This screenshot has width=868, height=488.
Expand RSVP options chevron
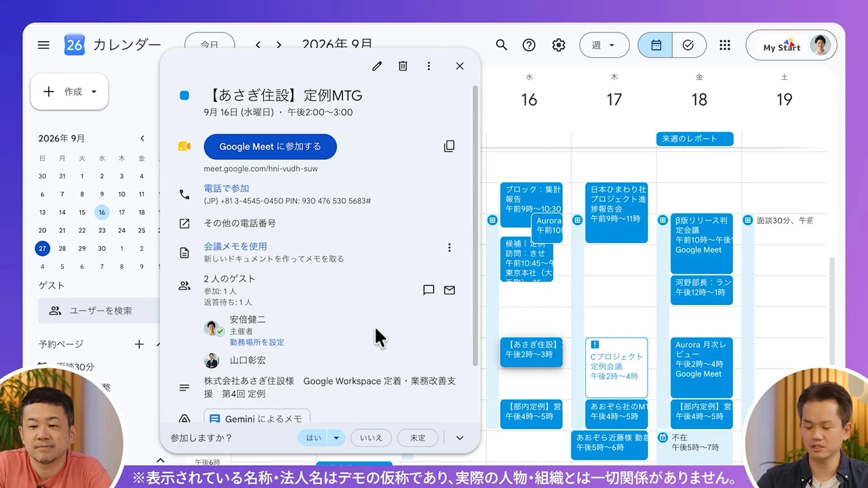pos(460,438)
